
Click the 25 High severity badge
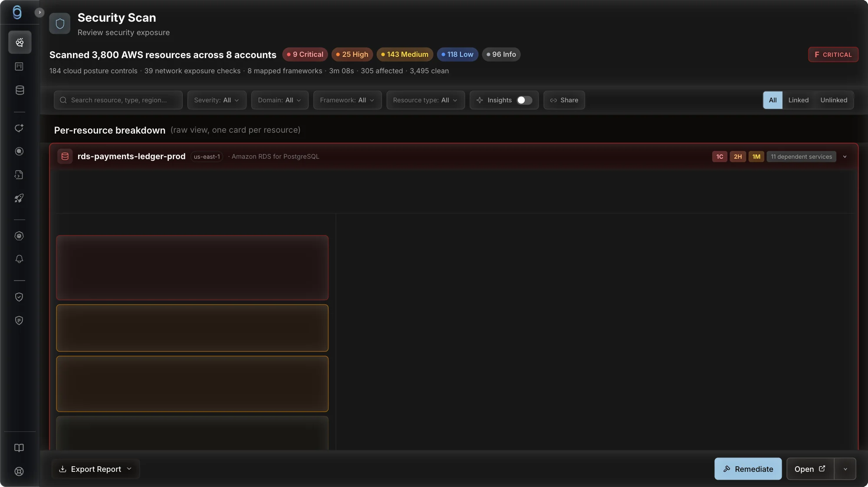pos(352,54)
